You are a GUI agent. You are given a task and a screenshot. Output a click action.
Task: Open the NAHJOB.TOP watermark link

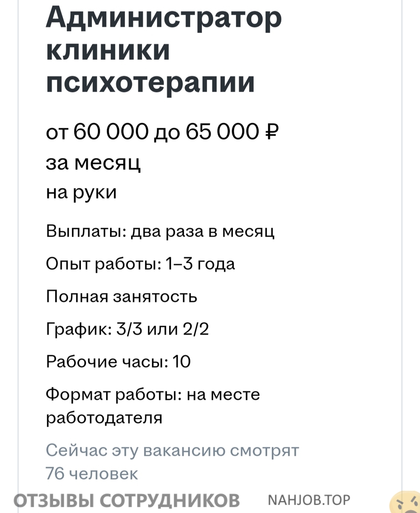point(309,500)
